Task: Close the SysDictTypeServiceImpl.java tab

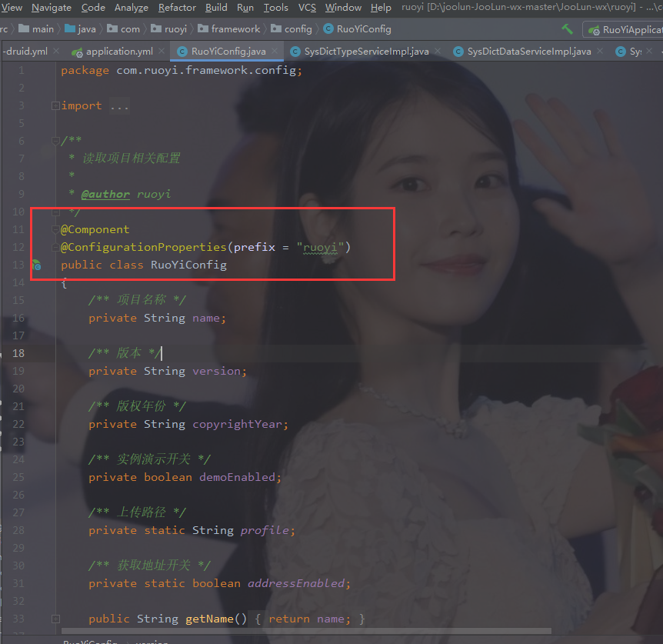Action: (438, 51)
